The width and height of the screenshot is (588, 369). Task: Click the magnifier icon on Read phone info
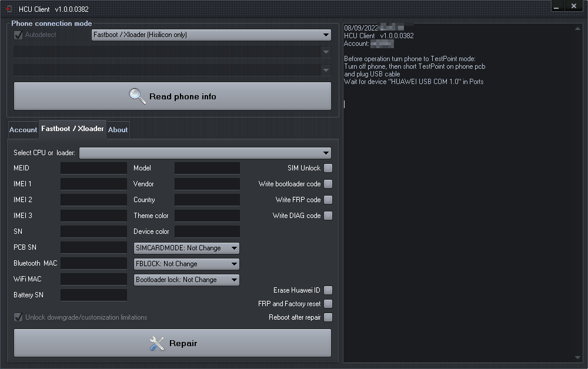pos(137,96)
